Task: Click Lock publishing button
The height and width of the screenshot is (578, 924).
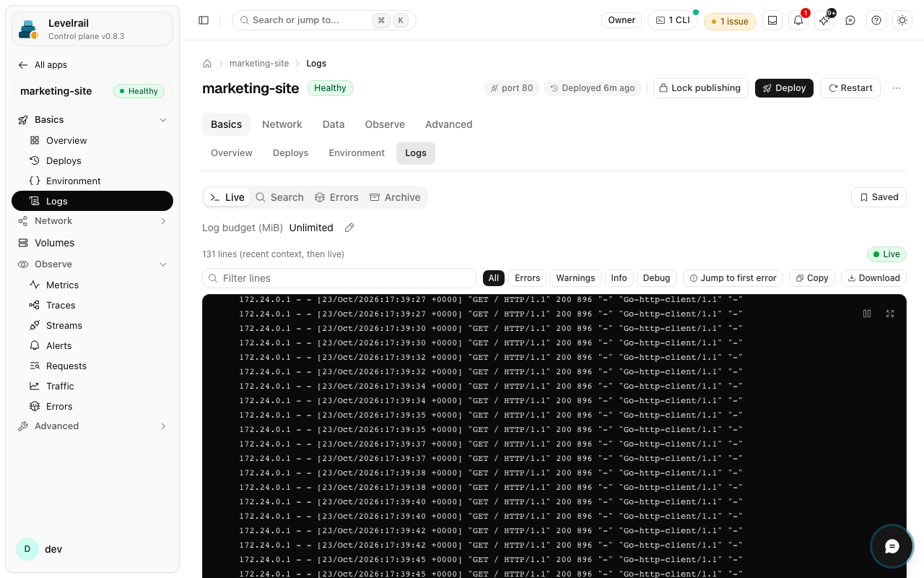Action: [700, 88]
